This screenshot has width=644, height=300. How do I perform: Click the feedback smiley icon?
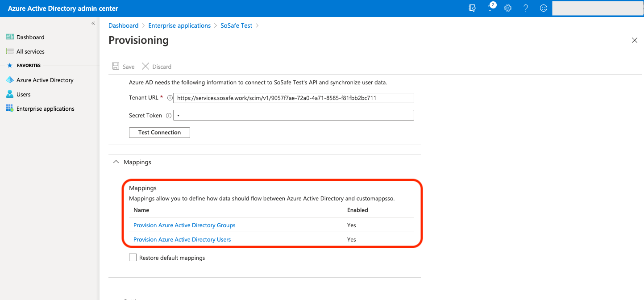(x=544, y=8)
